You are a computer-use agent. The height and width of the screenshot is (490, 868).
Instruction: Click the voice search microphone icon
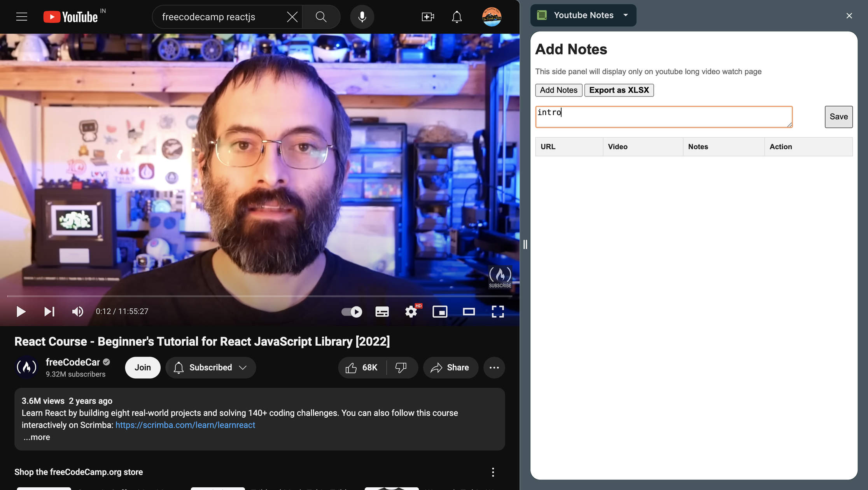click(362, 17)
